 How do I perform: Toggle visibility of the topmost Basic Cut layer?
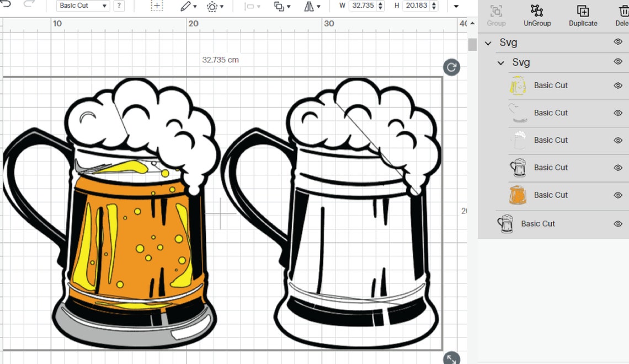(x=618, y=85)
